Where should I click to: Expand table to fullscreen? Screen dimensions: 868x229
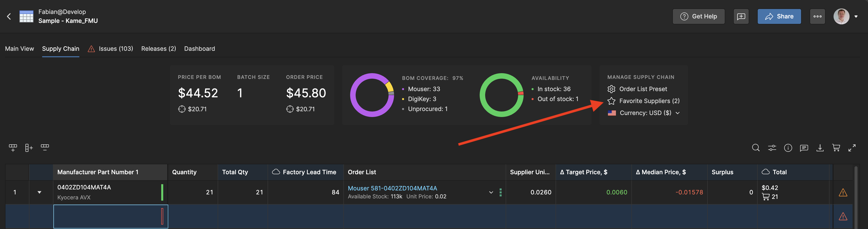(852, 148)
